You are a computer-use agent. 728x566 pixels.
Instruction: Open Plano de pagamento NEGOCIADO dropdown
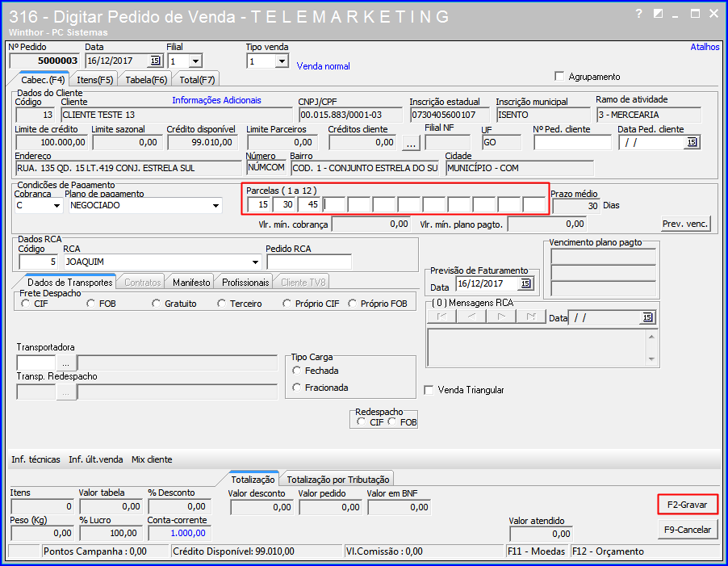click(215, 205)
